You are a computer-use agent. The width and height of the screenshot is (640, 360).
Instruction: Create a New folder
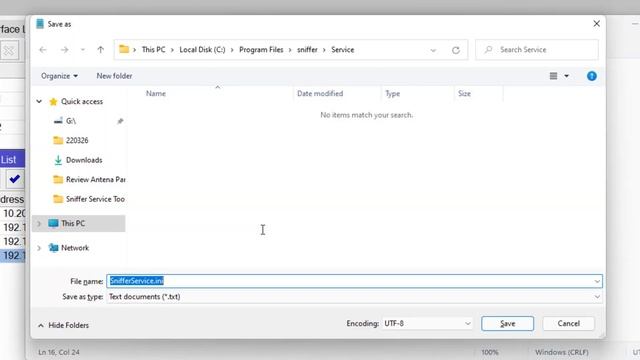(114, 76)
